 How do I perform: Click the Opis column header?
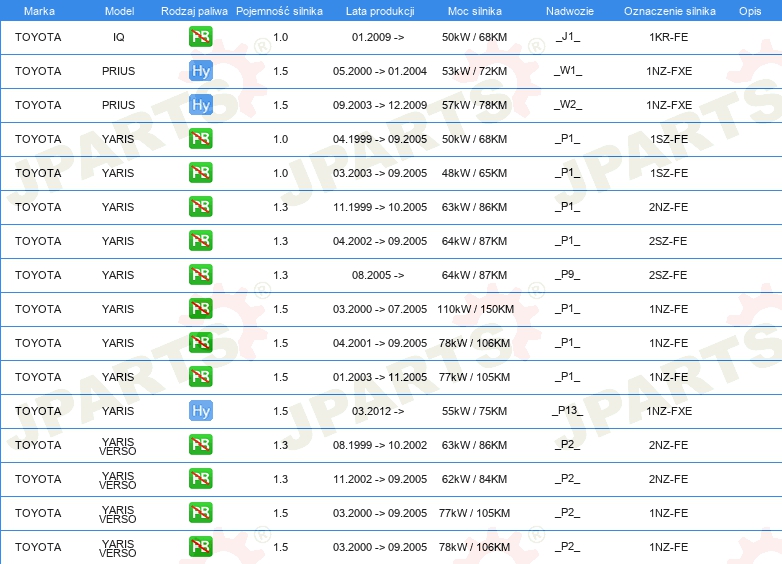click(750, 11)
